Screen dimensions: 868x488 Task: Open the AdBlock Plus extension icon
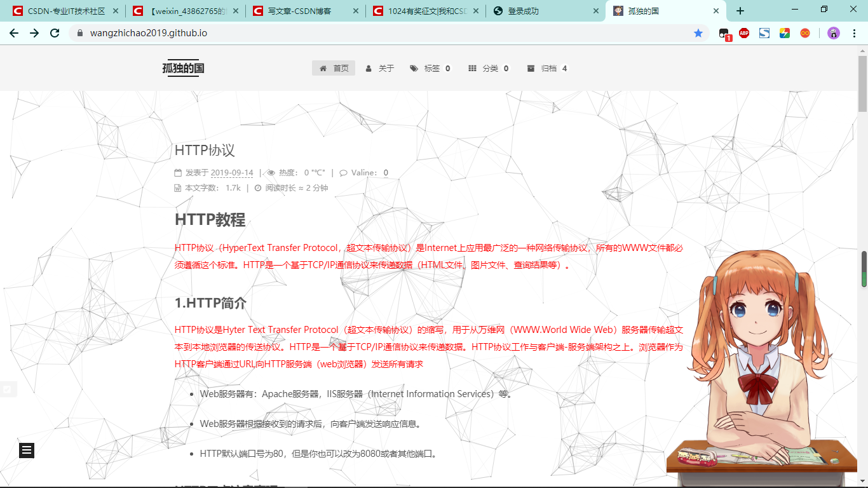point(744,33)
